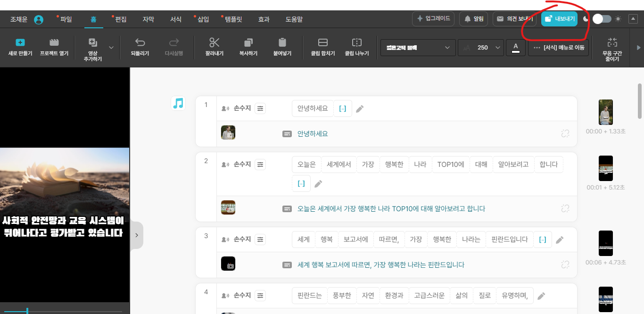
Task: Open clip 3 thumbnail at 00:06
Action: coord(606,243)
